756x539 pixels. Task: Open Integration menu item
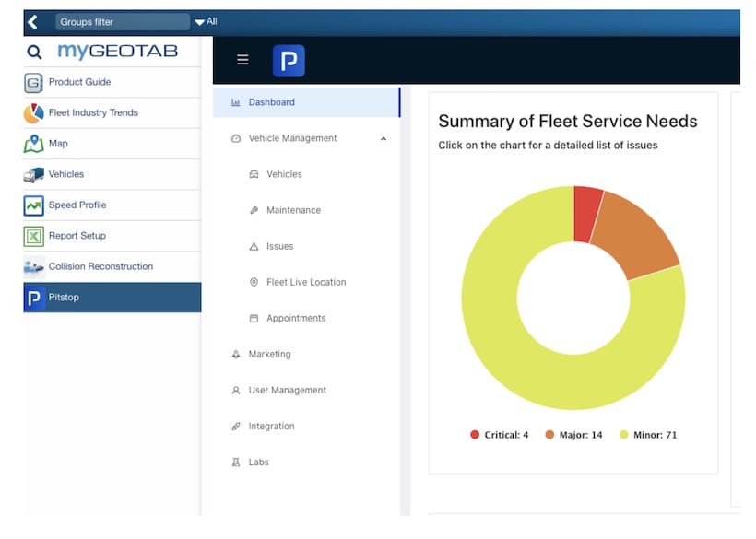pyautogui.click(x=271, y=427)
